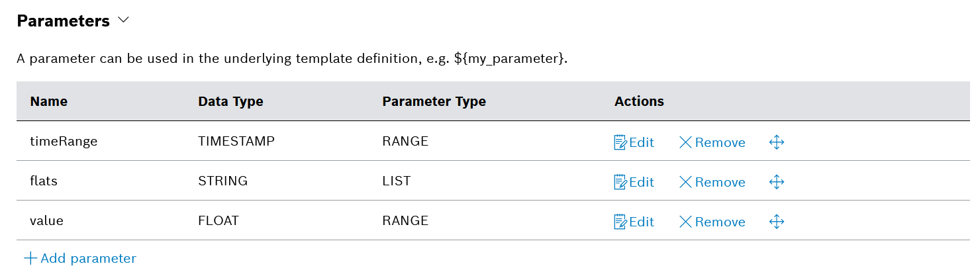The height and width of the screenshot is (276, 980).
Task: Remove the value parameter
Action: click(x=712, y=222)
